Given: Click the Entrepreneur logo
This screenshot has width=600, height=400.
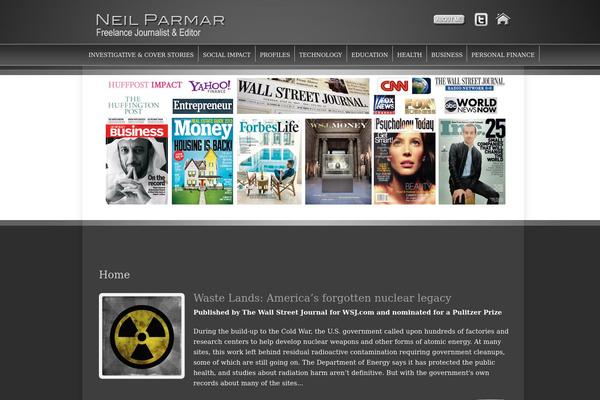Looking at the screenshot, I should coord(202,106).
